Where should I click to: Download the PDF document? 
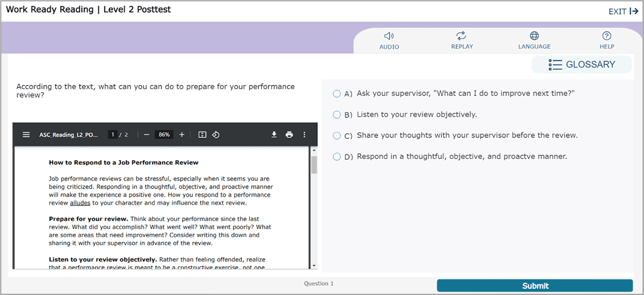(274, 134)
